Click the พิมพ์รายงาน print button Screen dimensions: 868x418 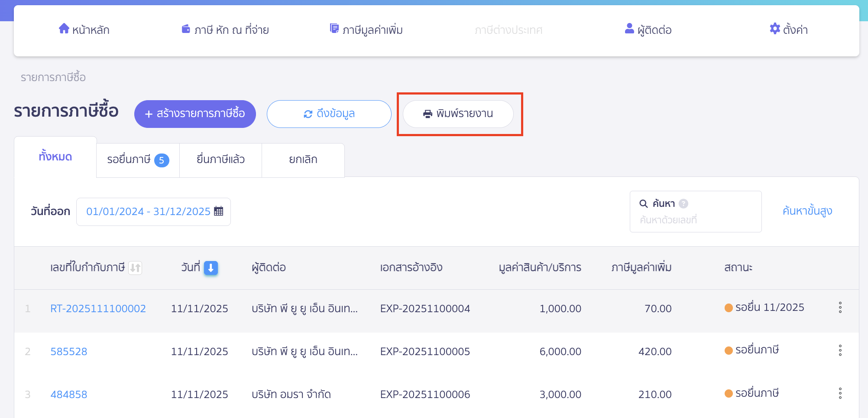point(458,114)
